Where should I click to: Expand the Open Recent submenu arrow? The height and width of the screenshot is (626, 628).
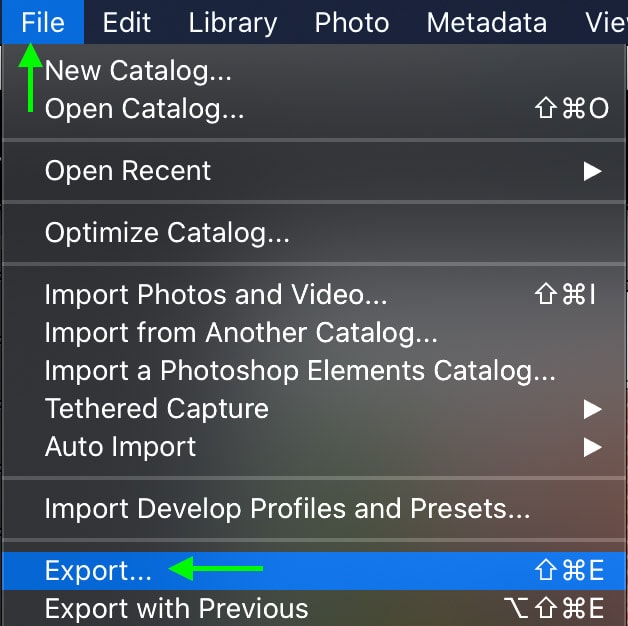pyautogui.click(x=593, y=171)
